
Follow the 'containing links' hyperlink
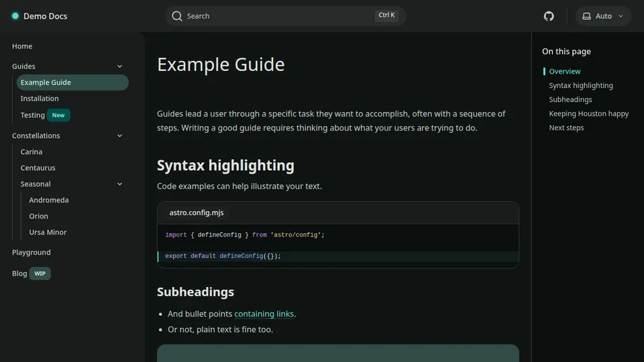(264, 314)
